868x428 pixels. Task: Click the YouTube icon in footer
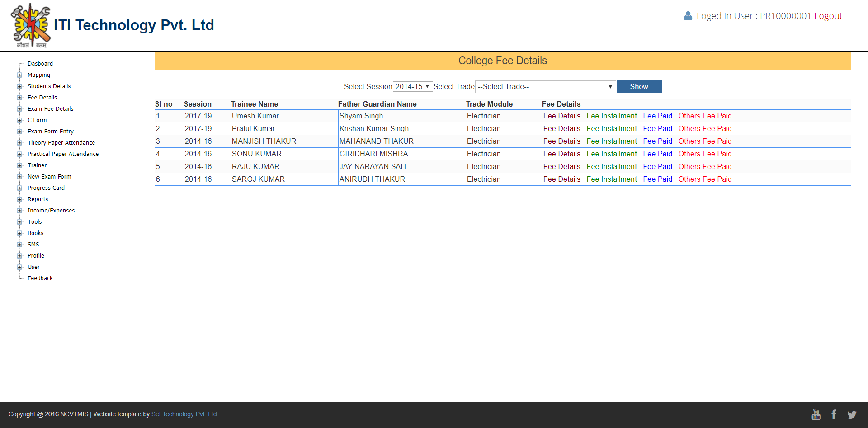coord(816,414)
